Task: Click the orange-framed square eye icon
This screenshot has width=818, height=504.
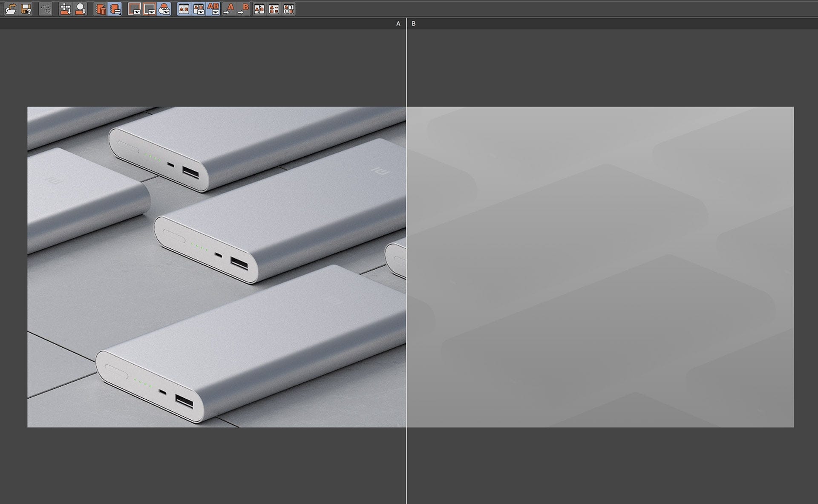Action: [x=150, y=9]
